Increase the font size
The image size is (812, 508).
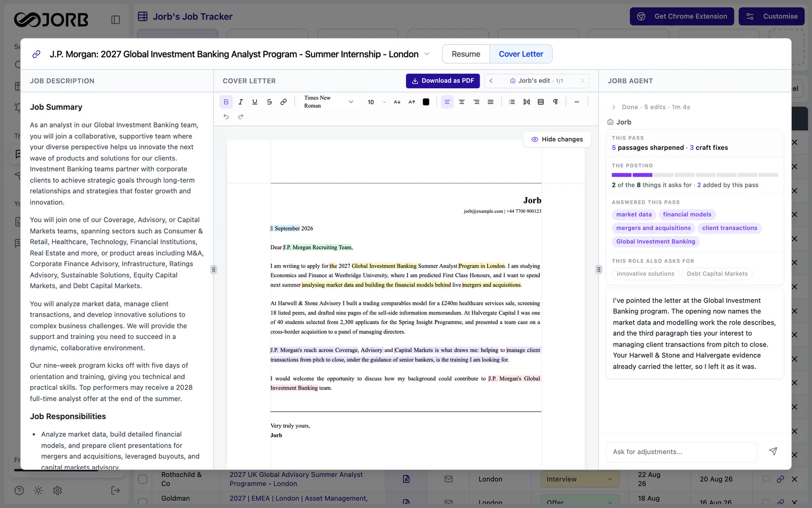pos(412,102)
